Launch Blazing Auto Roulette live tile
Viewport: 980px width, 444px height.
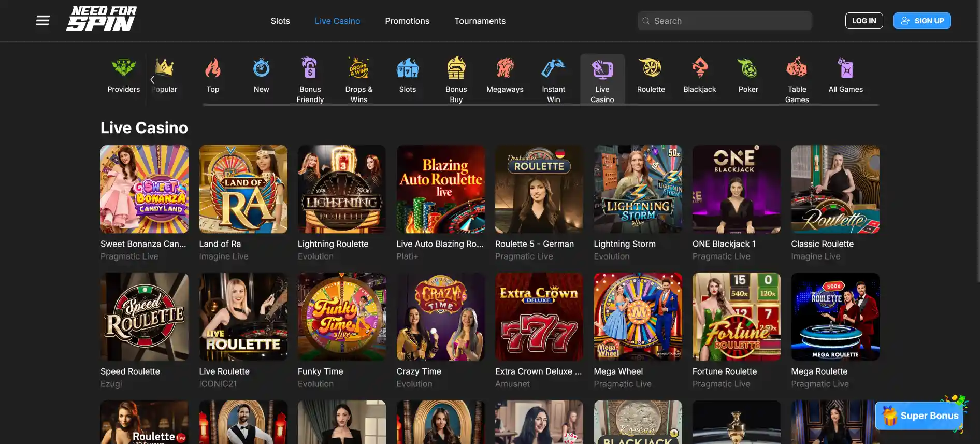coord(441,189)
